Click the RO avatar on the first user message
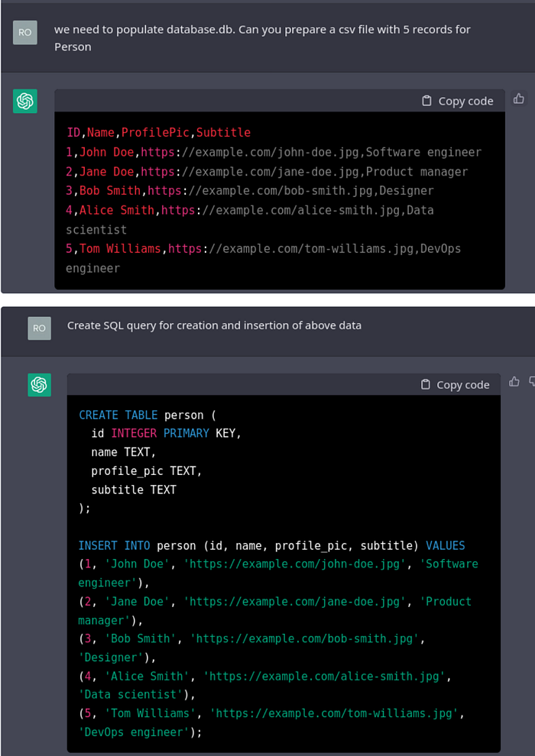Screen dimensions: 535x756 point(24,33)
